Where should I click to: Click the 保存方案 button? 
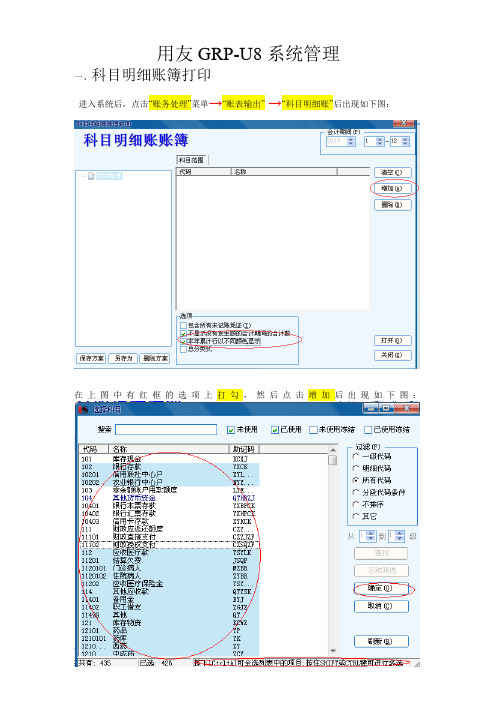tap(91, 358)
